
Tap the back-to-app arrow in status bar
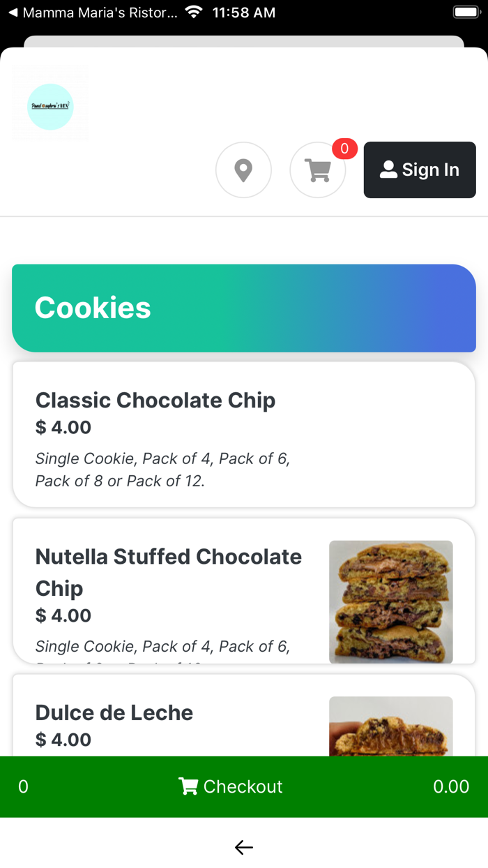coord(13,13)
